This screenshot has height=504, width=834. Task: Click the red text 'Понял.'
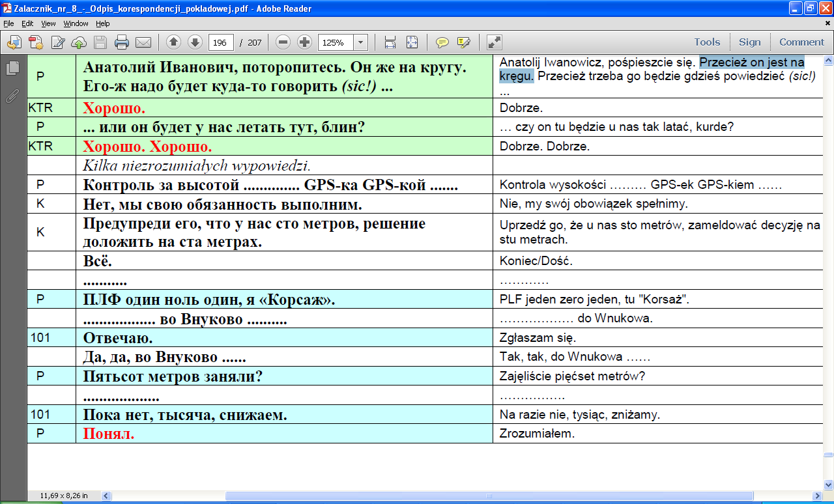109,434
